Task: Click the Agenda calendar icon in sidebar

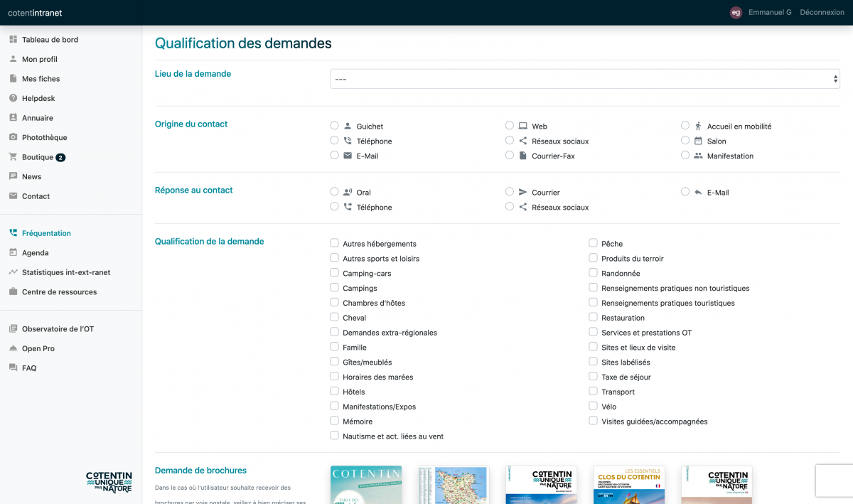Action: (x=13, y=252)
